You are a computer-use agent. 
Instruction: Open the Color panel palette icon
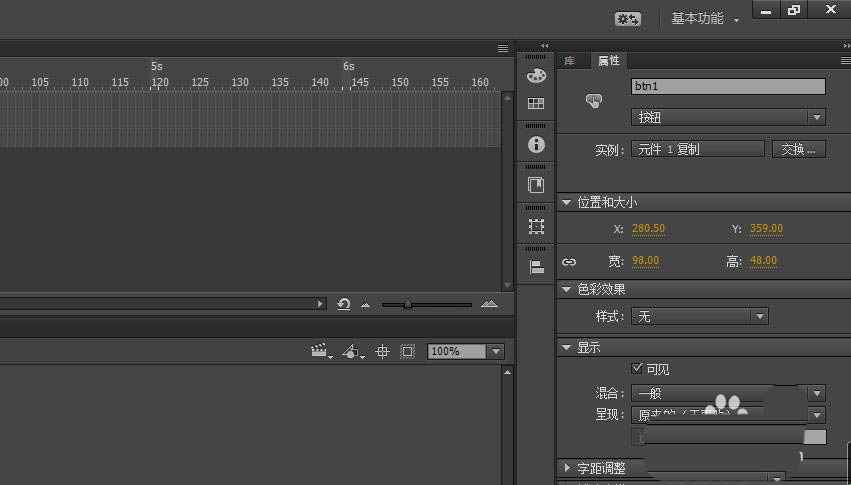pyautogui.click(x=536, y=76)
